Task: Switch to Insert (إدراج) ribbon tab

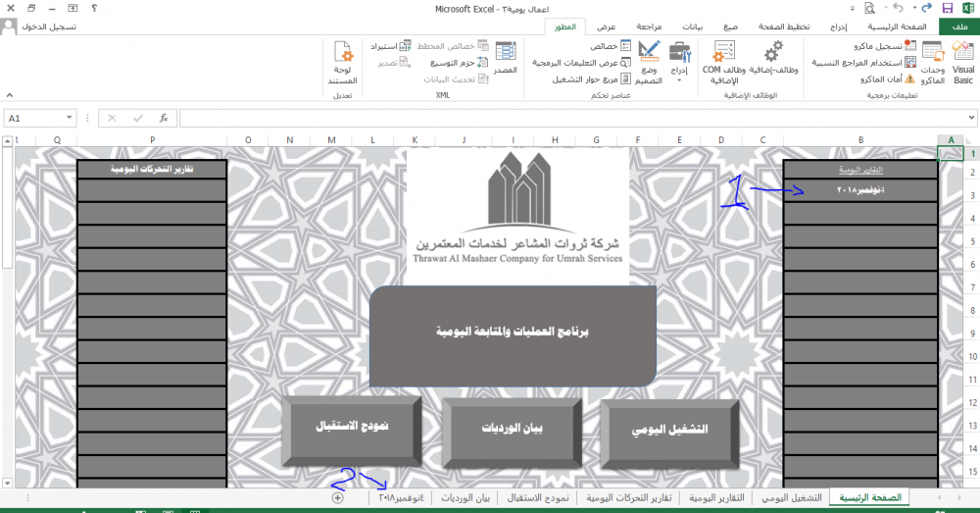Action: point(838,26)
